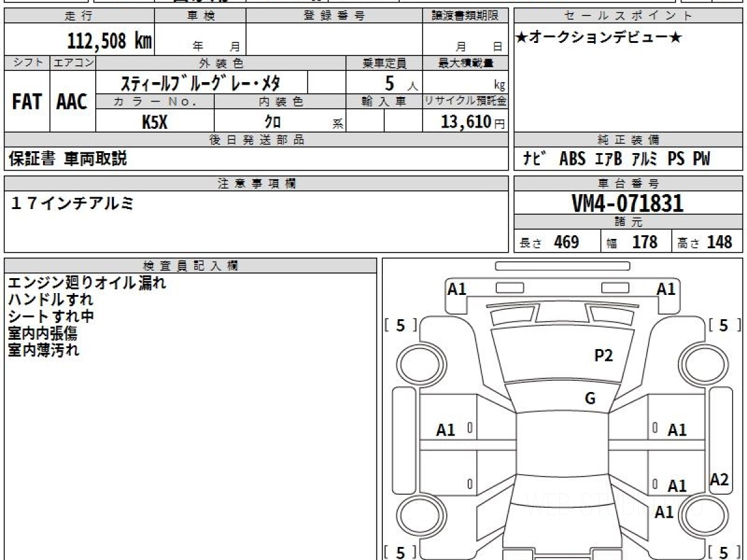Select the シフト header label
Screen dimensions: 747x560
pos(27,63)
